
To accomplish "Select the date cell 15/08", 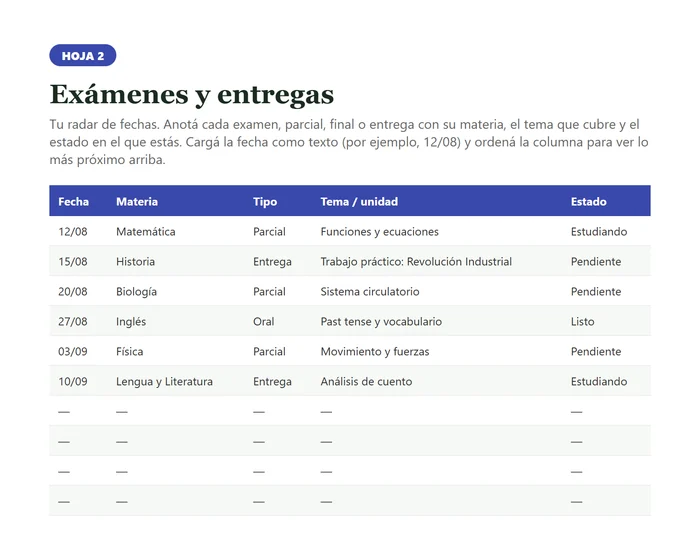I will tap(73, 261).
